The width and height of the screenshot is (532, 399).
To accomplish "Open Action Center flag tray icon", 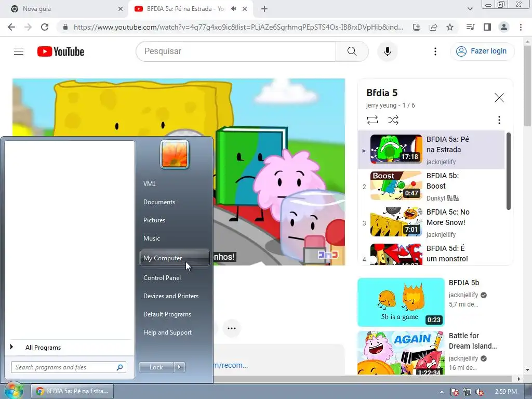I will tap(454, 392).
